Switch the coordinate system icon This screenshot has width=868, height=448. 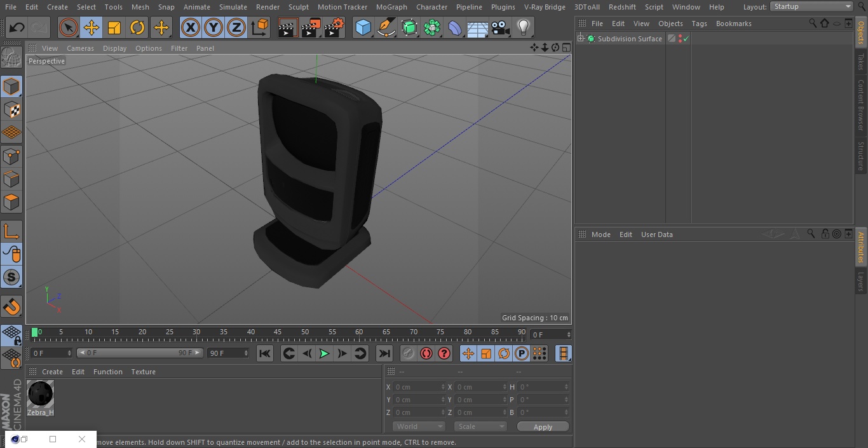[x=260, y=27]
